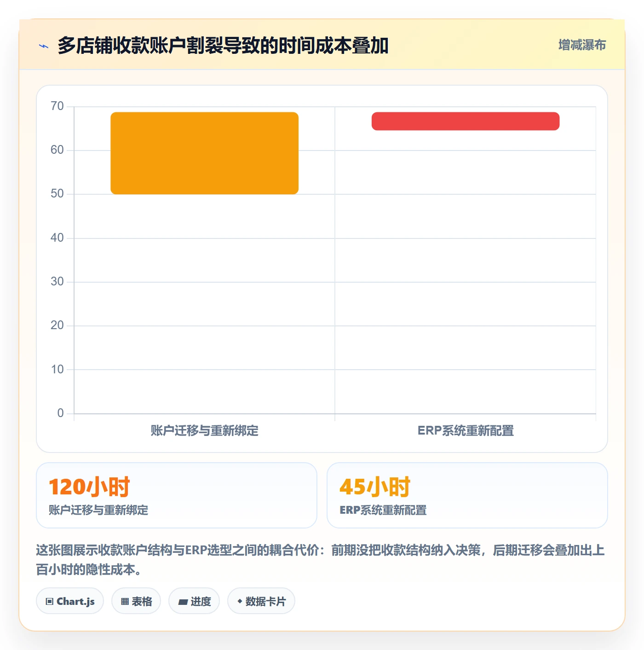Click the description paragraph starting with 这张图展示
This screenshot has width=644, height=650.
click(x=321, y=560)
